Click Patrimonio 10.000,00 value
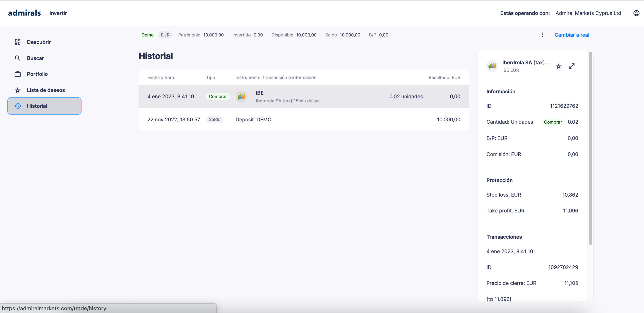 point(213,35)
